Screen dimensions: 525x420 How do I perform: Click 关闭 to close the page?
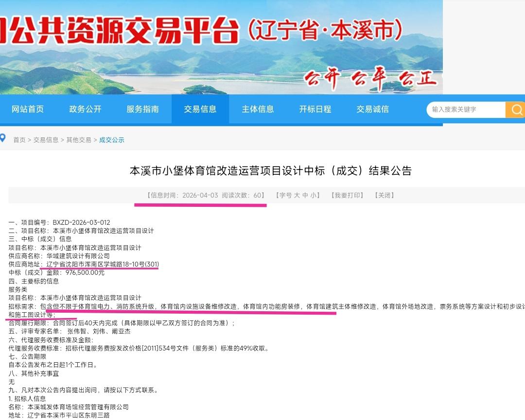click(384, 195)
